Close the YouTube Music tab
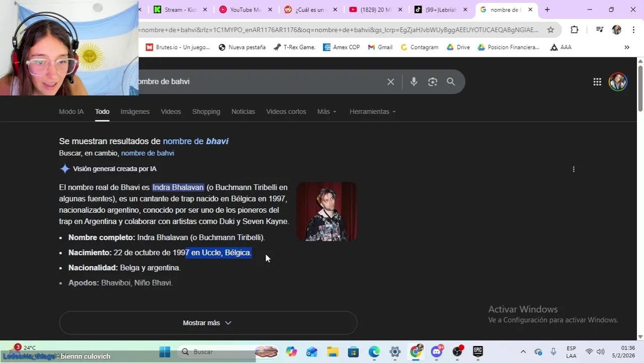The width and height of the screenshot is (644, 363). coord(270,10)
